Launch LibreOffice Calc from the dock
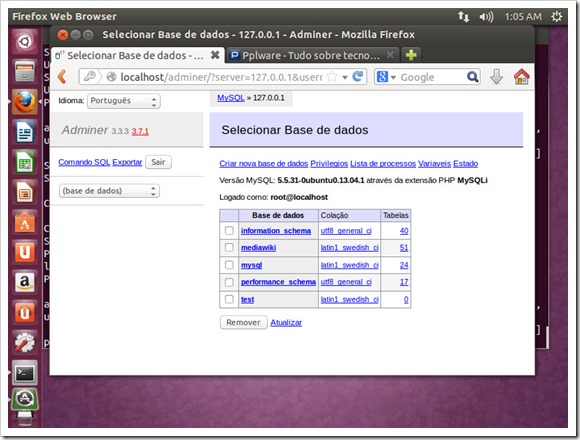 pyautogui.click(x=25, y=162)
